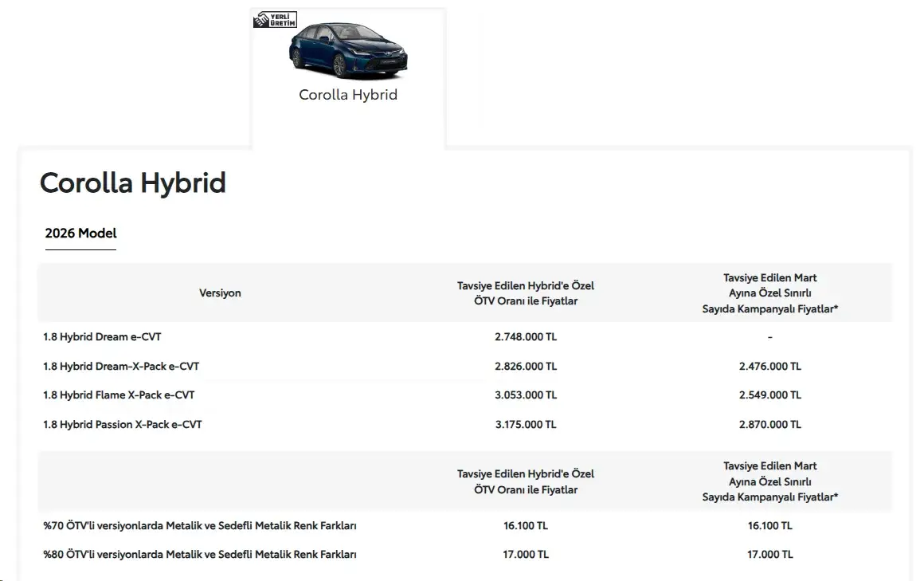Click the 2.870.000 TL Passion campaign price
924x581 pixels.
click(x=769, y=425)
